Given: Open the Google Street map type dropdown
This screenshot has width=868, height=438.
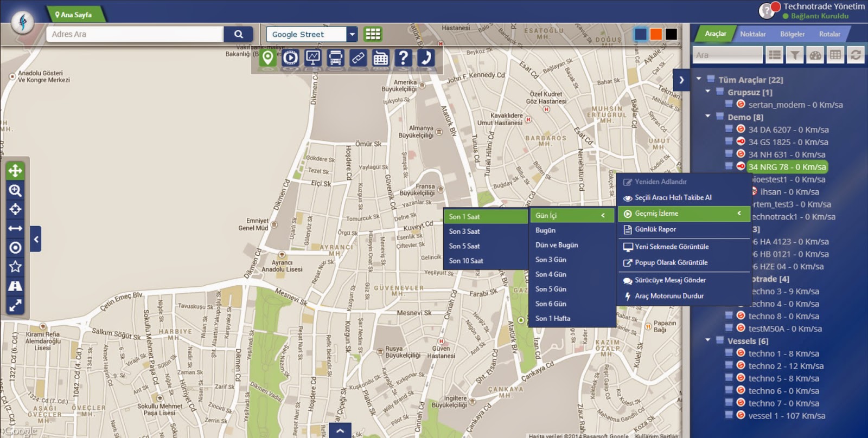Looking at the screenshot, I should tap(352, 34).
